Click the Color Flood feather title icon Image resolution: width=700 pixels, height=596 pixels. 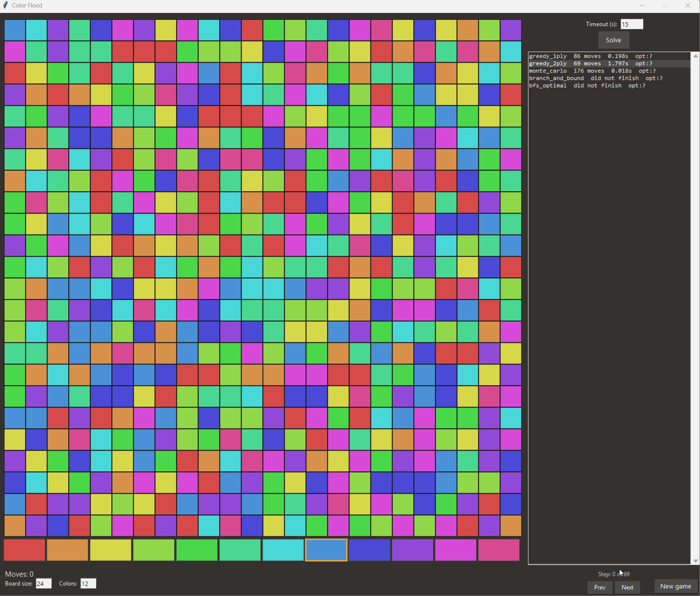(x=5, y=5)
